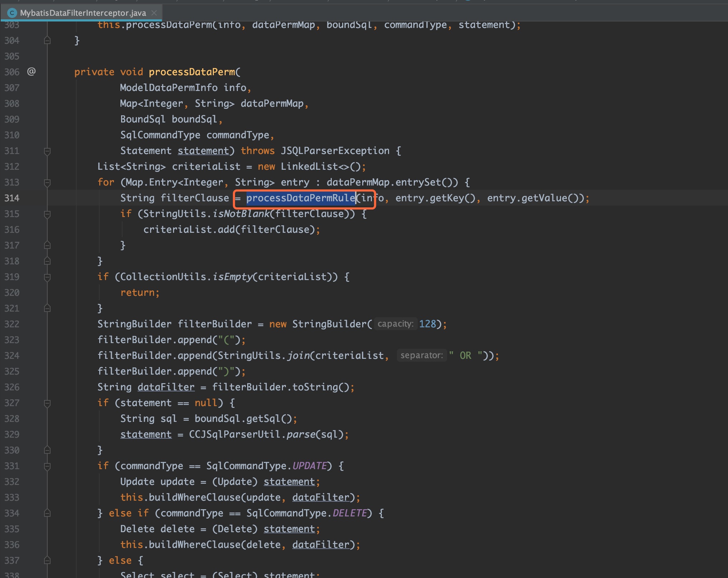This screenshot has height=578, width=728.
Task: Click the @ gutter icon on line 306
Action: [32, 72]
